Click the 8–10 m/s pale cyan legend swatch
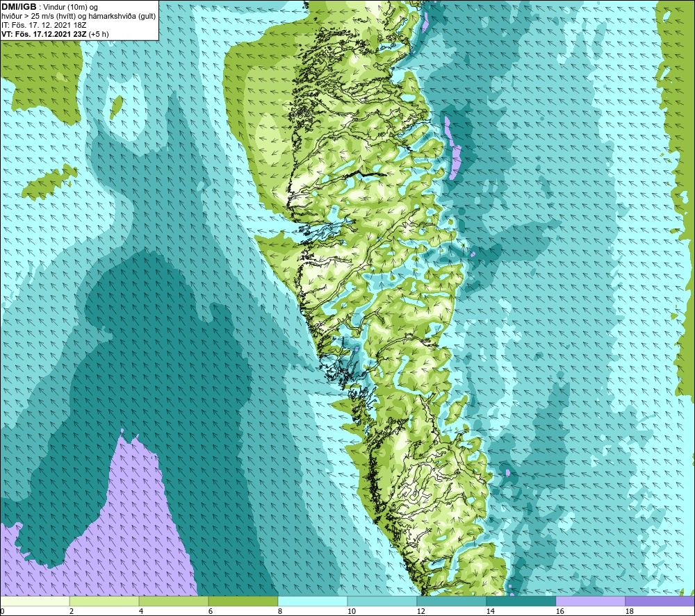The height and width of the screenshot is (616, 695). click(x=313, y=601)
